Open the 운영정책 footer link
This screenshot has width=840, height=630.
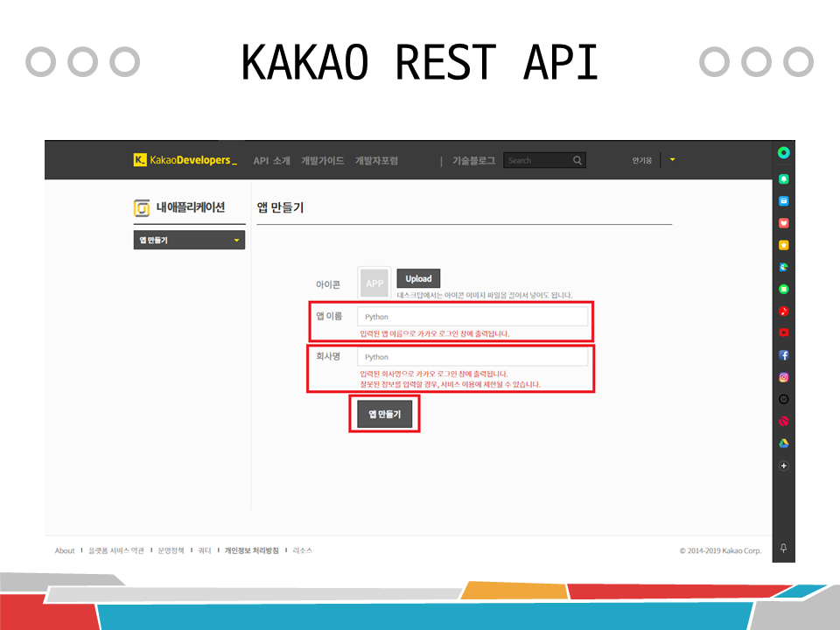pyautogui.click(x=171, y=550)
